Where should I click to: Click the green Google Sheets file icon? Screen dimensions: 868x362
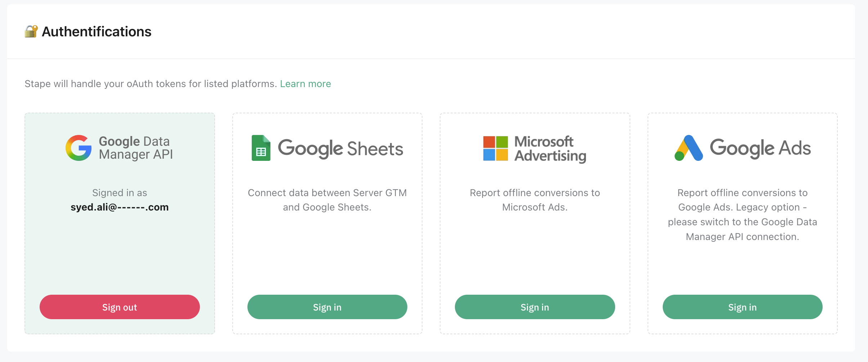tap(261, 148)
